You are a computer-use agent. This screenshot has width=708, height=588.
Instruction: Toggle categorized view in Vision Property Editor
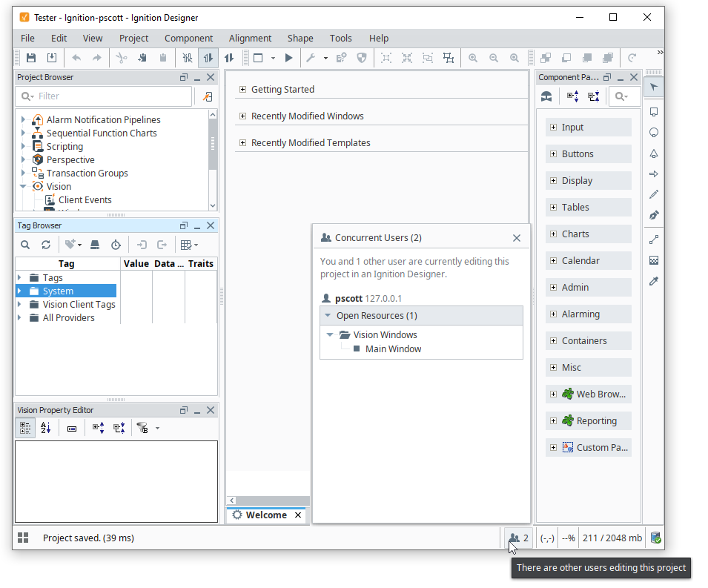(x=25, y=428)
